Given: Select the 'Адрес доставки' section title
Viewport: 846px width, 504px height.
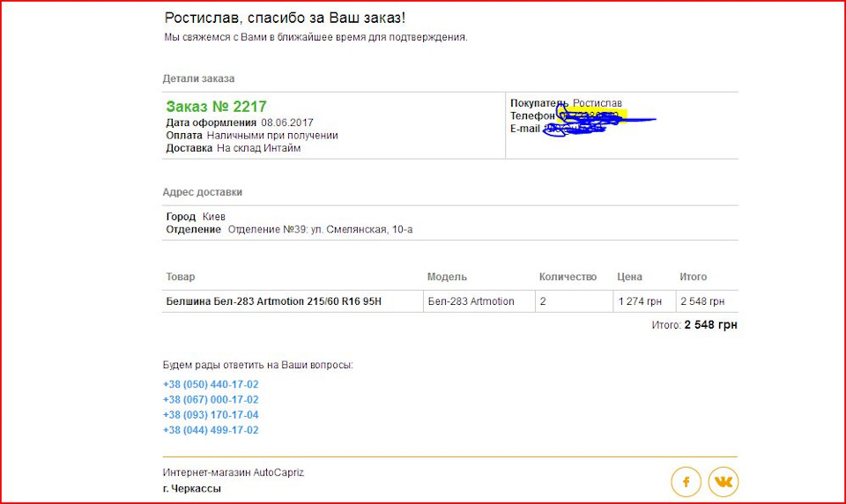Looking at the screenshot, I should tap(203, 191).
